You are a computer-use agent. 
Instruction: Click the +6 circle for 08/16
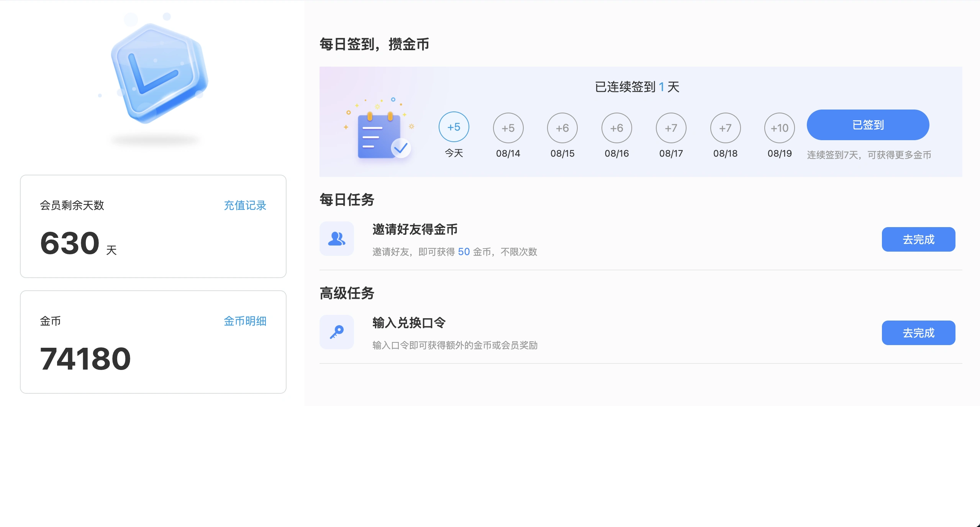616,128
